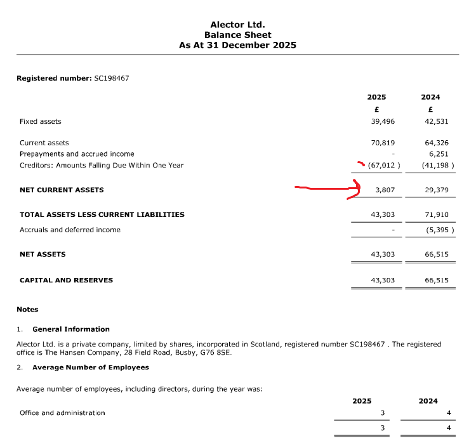Screen dimensions: 476x448
Task: Click the 2024 net current assets 29,379
Action: pos(437,190)
